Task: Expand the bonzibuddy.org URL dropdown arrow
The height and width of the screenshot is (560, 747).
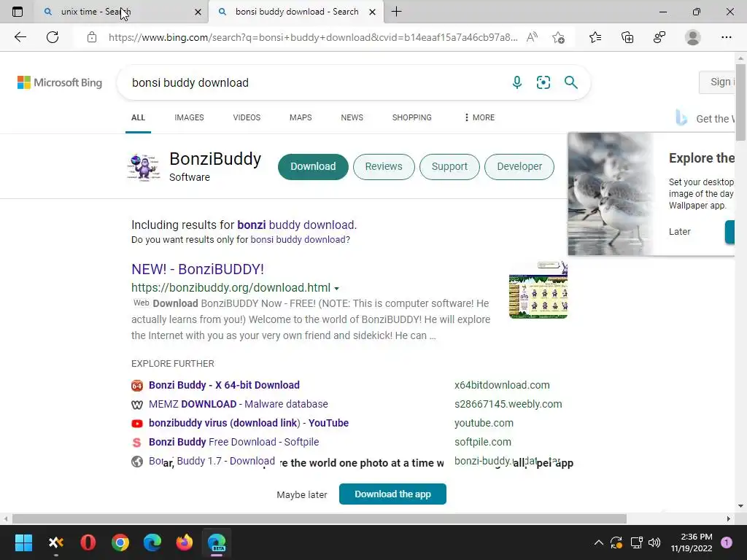Action: coord(336,289)
